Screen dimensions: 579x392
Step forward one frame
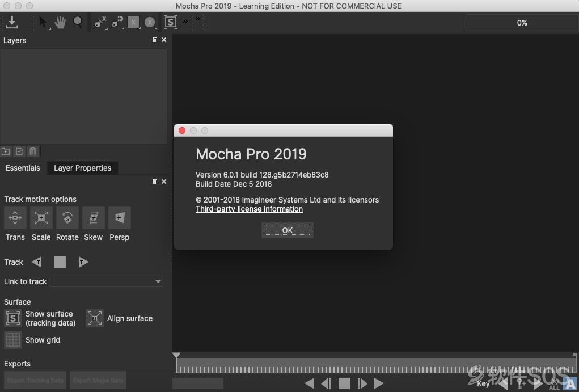point(362,383)
